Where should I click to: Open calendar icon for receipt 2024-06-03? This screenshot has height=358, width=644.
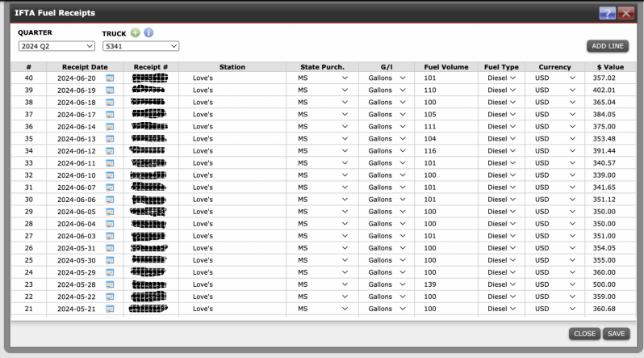pyautogui.click(x=110, y=236)
